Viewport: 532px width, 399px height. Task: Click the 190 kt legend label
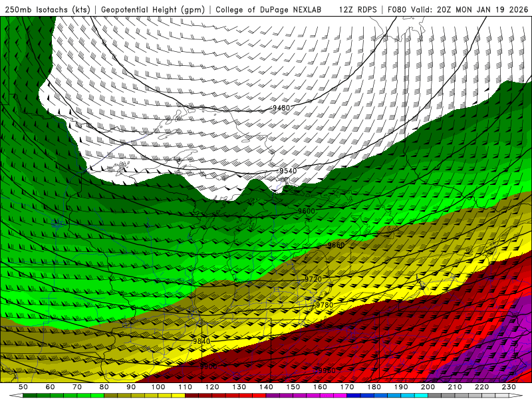pyautogui.click(x=401, y=387)
